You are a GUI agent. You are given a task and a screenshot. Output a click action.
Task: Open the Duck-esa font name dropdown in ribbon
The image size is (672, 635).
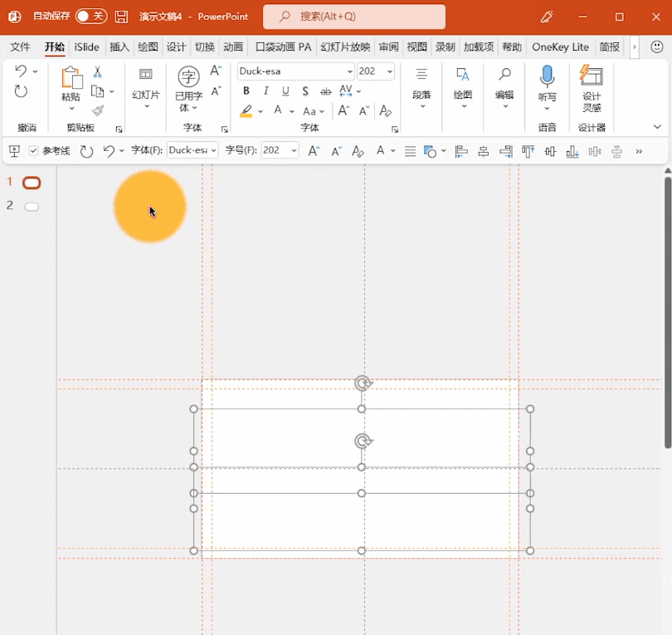click(x=349, y=71)
